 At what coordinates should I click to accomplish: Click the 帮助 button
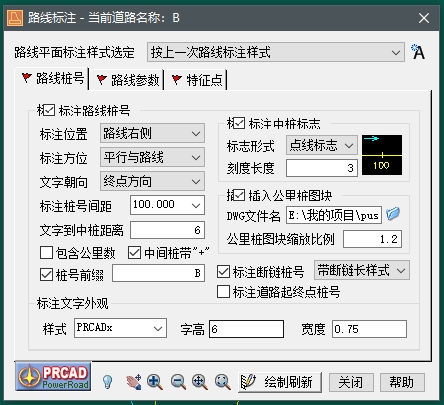click(x=402, y=382)
